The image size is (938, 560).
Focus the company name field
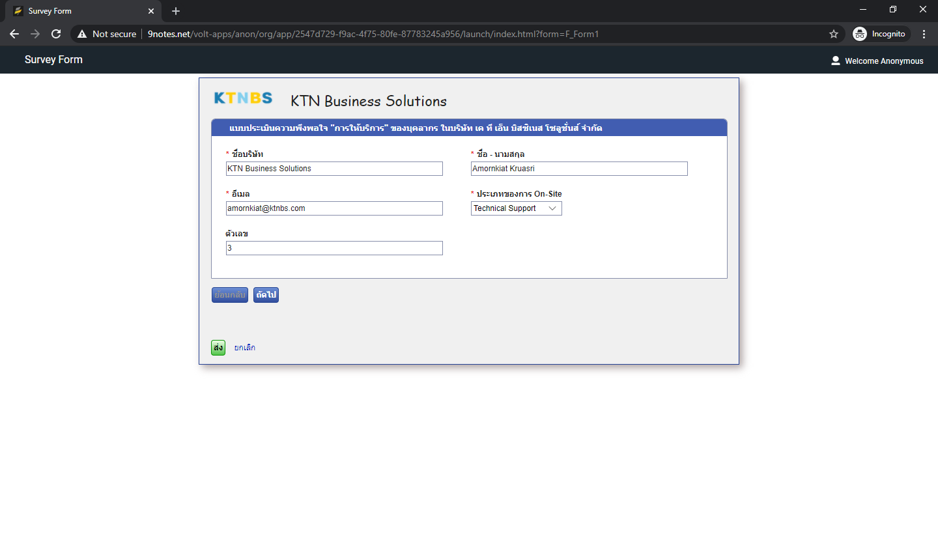click(x=334, y=169)
